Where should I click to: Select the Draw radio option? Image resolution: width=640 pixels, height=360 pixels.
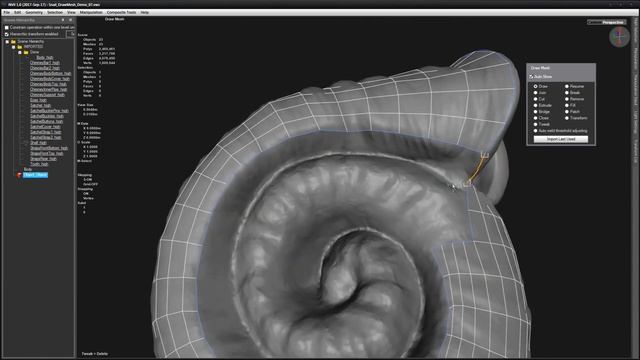pyautogui.click(x=536, y=87)
